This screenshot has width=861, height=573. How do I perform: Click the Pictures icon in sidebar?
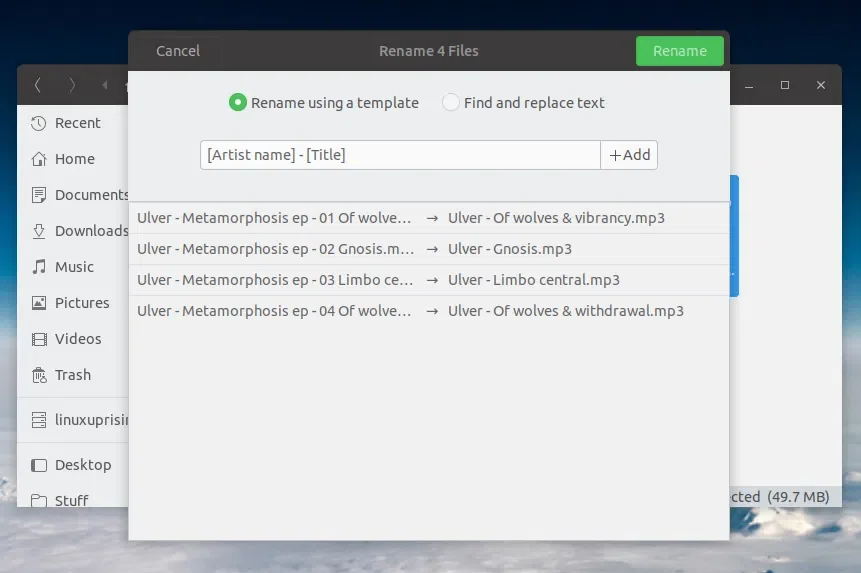(39, 303)
